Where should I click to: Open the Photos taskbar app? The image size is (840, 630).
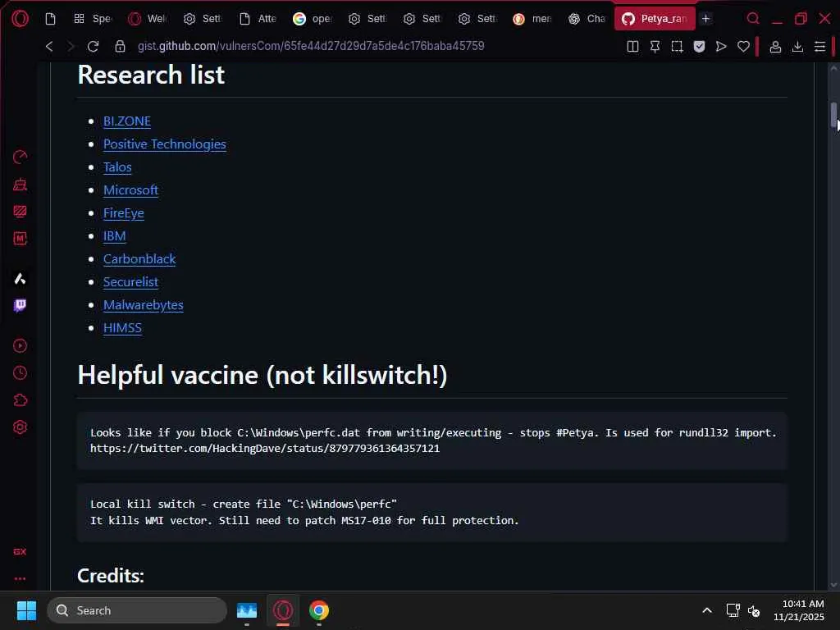tap(247, 610)
